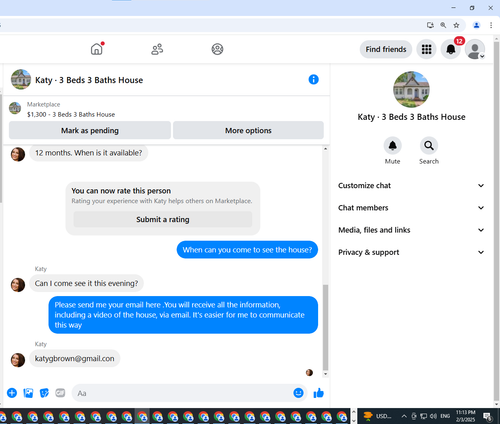Image resolution: width=500 pixels, height=424 pixels.
Task: Open the Friends icon in top navigation
Action: coord(157,49)
